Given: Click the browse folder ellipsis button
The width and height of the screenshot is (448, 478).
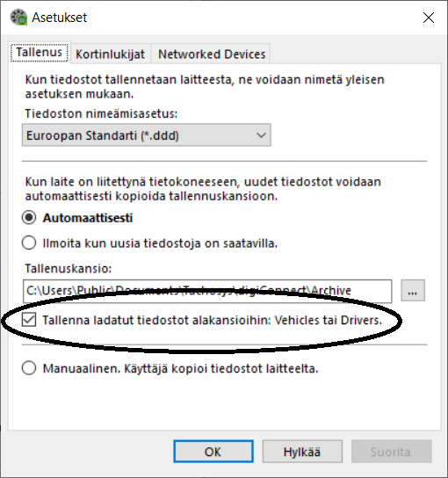Looking at the screenshot, I should click(413, 291).
